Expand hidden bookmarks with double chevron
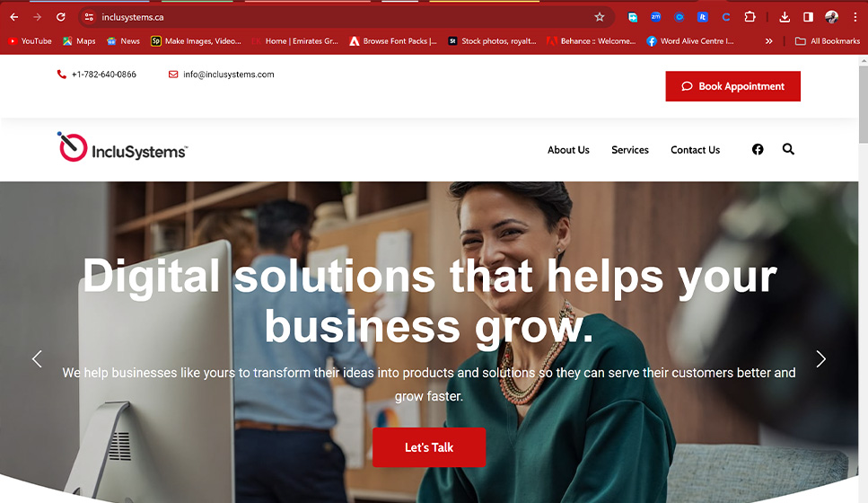Image resolution: width=868 pixels, height=503 pixels. click(769, 41)
